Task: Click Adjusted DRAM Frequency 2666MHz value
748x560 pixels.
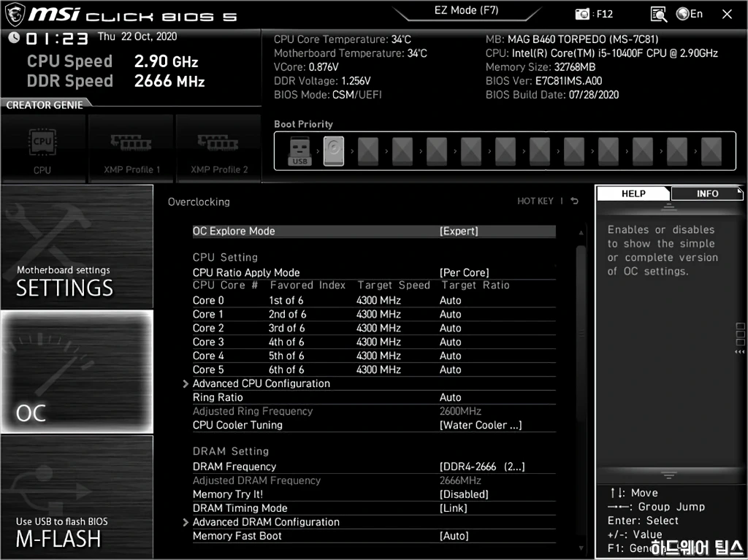Action: point(460,480)
